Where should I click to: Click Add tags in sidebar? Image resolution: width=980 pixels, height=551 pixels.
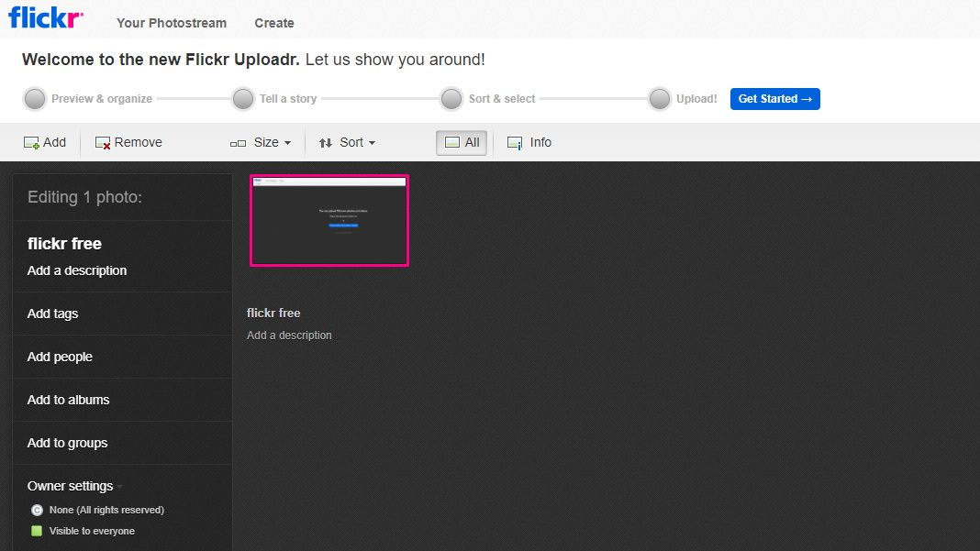[x=52, y=314]
